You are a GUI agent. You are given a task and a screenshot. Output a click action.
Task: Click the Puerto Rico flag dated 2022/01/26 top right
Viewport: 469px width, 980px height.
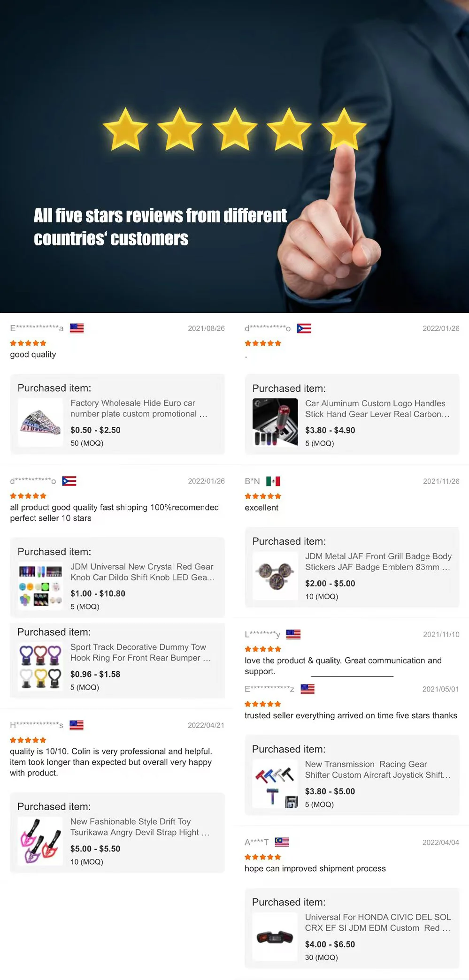click(x=304, y=328)
